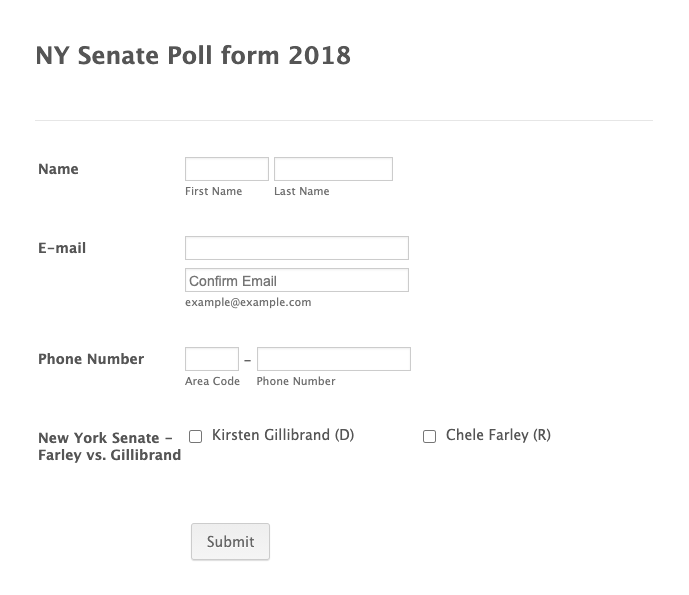Click the NY Senate Poll form 2018 heading
The image size is (689, 595).
pos(193,56)
